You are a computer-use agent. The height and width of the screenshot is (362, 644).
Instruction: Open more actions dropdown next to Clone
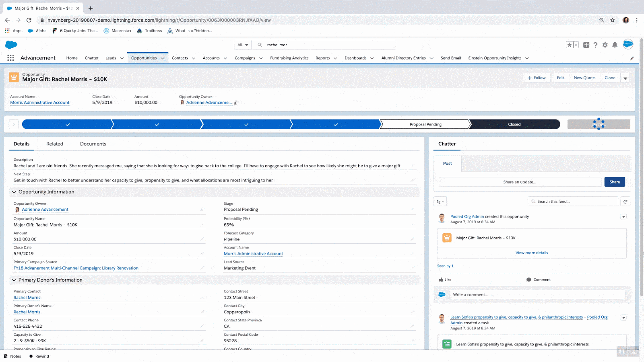click(x=625, y=78)
